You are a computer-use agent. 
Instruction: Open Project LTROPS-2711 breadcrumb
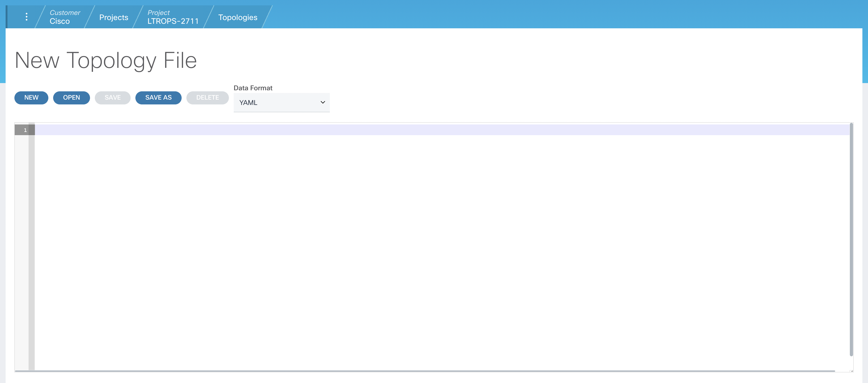[x=173, y=17]
